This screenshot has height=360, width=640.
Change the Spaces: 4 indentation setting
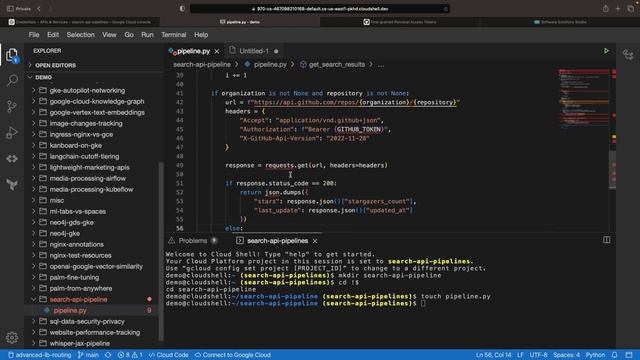(567, 355)
